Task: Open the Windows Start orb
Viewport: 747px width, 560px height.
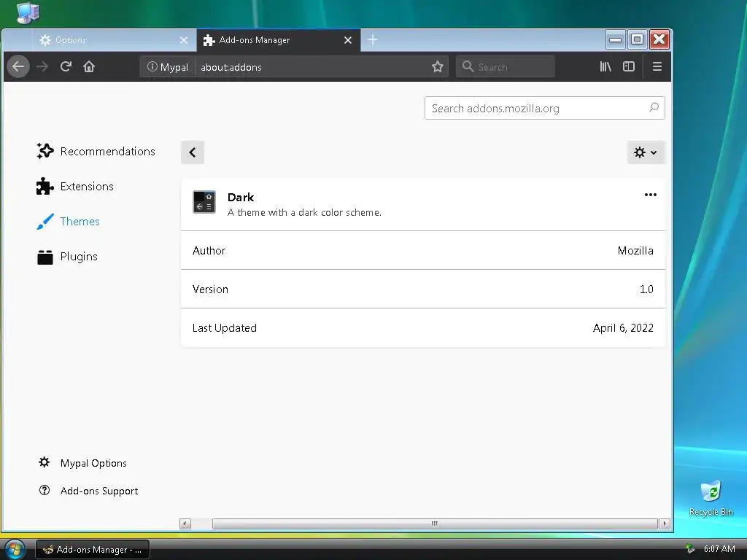Action: tap(15, 549)
